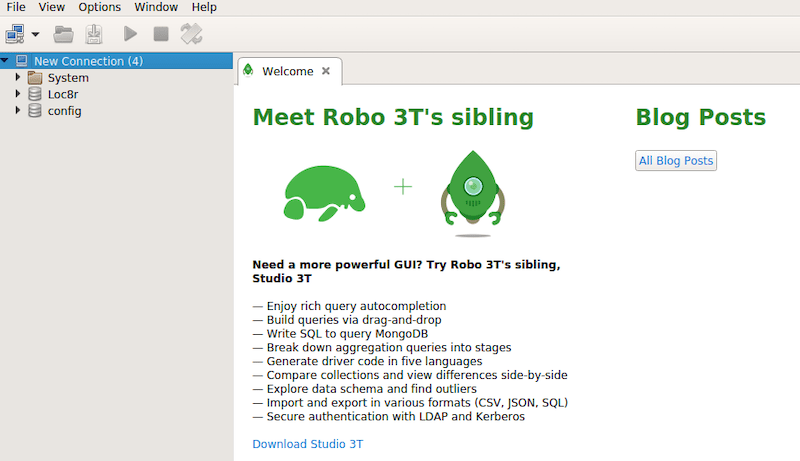Click 'Enjoy rich query autocompletion' text
This screenshot has width=800, height=461.
coord(356,306)
